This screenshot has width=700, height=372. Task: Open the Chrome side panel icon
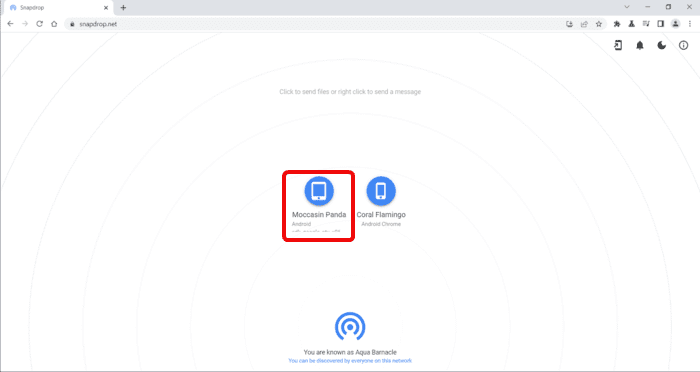click(660, 24)
